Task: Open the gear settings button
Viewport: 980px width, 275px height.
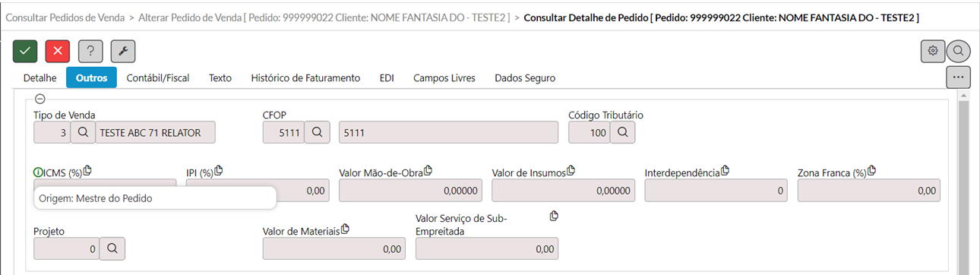Action: tap(933, 51)
